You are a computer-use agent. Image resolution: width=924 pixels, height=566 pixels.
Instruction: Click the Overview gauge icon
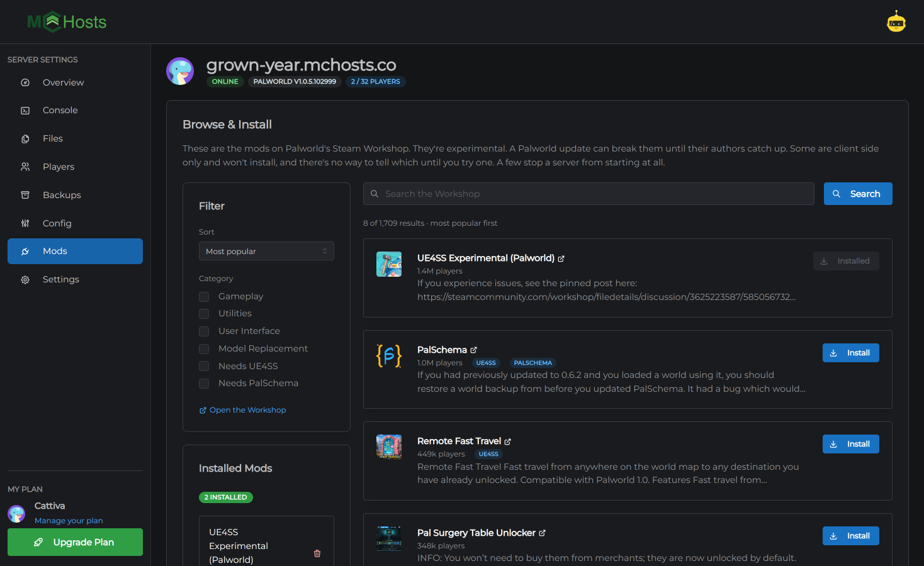point(25,82)
